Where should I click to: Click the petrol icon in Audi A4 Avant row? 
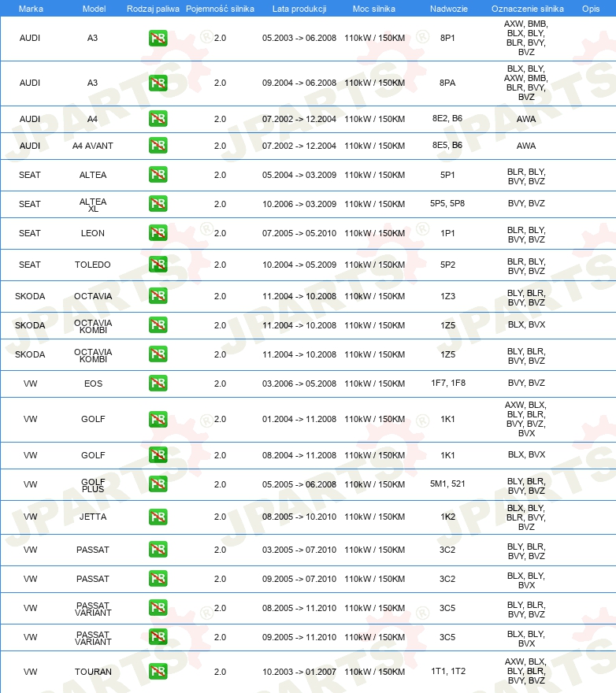tap(158, 145)
